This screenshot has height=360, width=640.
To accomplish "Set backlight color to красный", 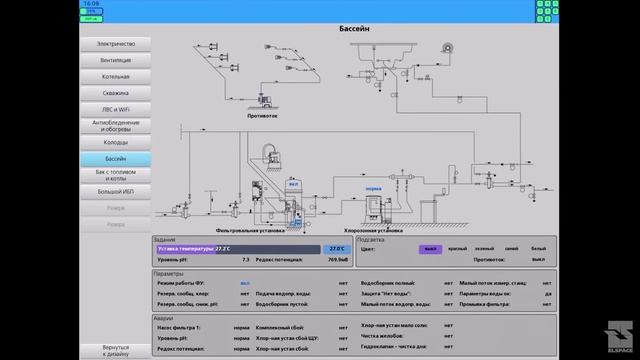I will (457, 249).
